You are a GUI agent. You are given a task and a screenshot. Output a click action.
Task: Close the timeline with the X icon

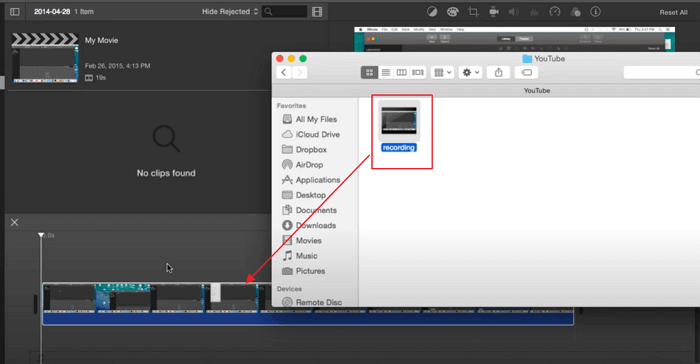pos(14,222)
